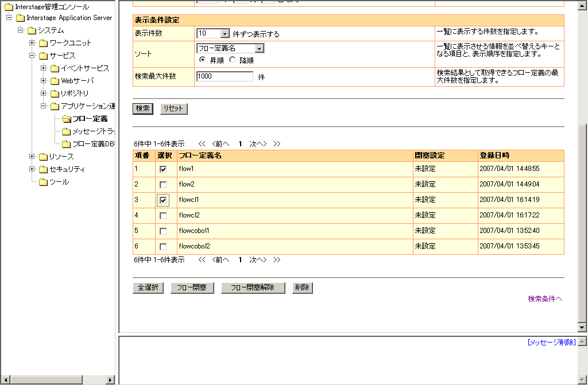Click the 表示条件設定 section heading

pos(157,20)
